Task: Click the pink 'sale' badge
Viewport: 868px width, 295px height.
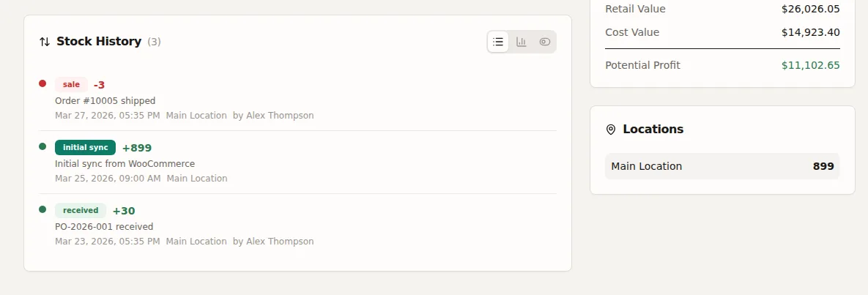Action: pos(71,85)
